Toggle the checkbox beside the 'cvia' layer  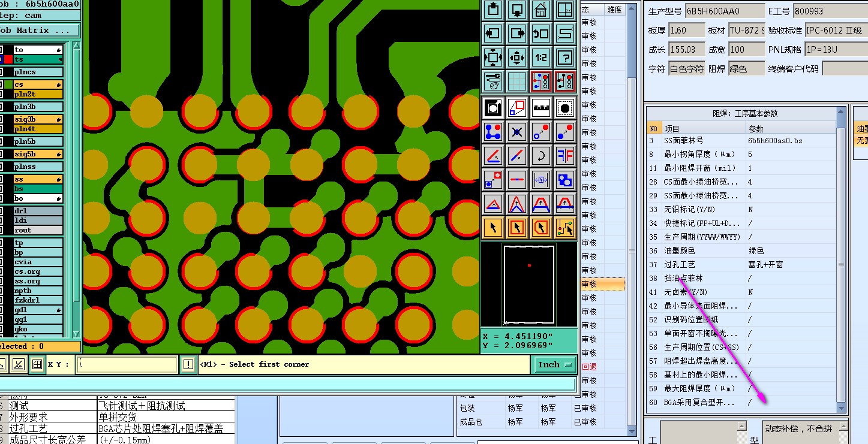[1, 262]
